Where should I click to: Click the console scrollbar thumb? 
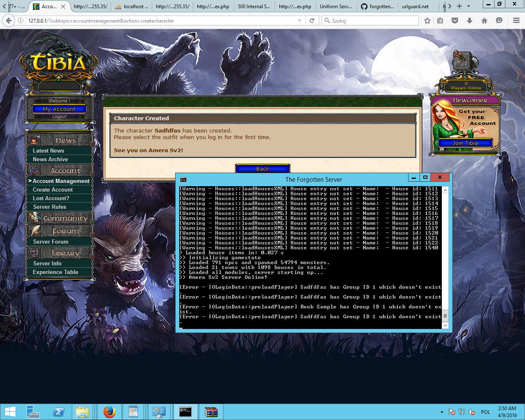(445, 315)
